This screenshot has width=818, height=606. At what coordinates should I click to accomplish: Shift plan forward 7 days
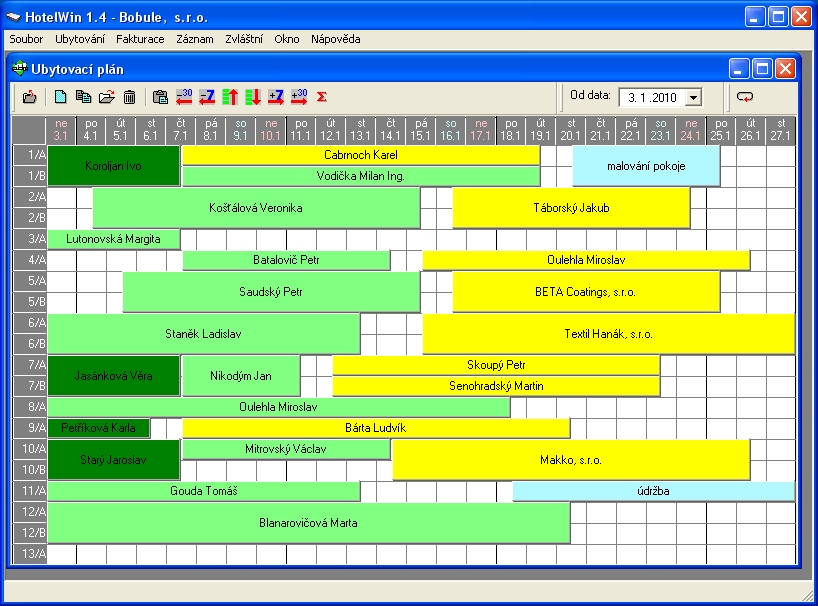[x=276, y=97]
